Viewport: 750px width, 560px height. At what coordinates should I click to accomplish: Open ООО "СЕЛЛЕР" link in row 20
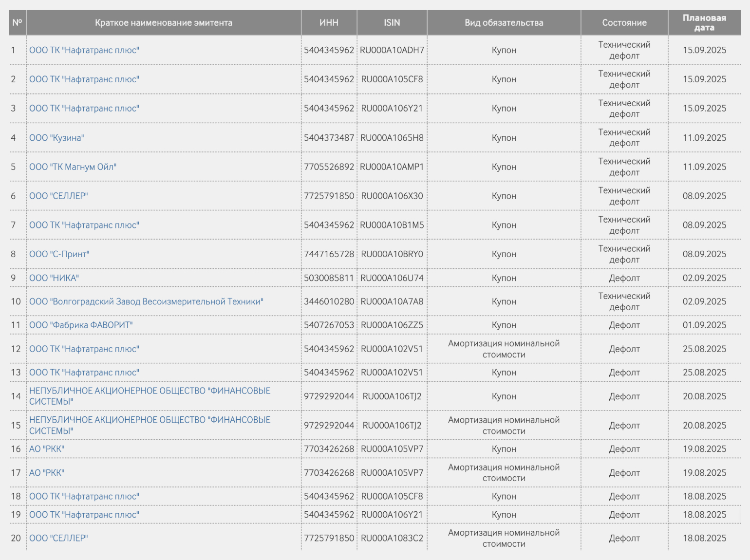pos(58,538)
